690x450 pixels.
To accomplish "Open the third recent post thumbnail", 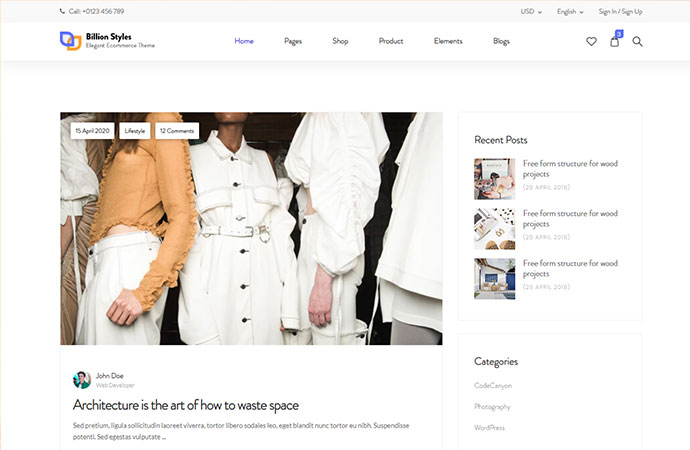I will click(494, 279).
